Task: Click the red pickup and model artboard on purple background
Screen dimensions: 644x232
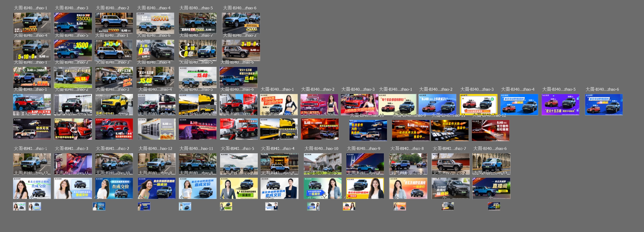Action: click(x=319, y=105)
